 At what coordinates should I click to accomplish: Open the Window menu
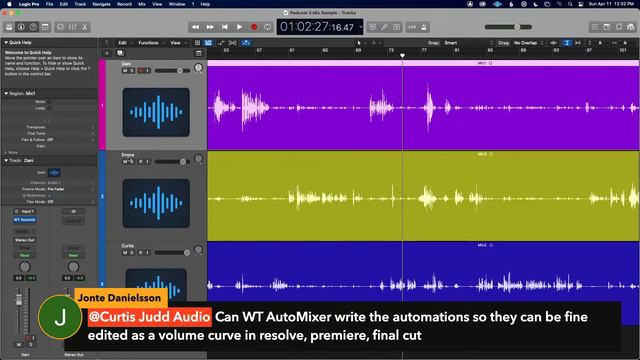click(177, 4)
